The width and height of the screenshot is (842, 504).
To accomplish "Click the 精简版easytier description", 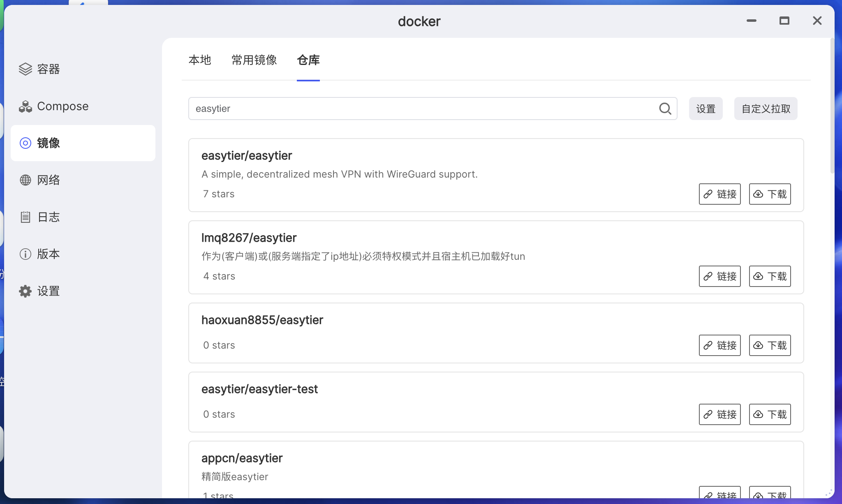I will [235, 477].
